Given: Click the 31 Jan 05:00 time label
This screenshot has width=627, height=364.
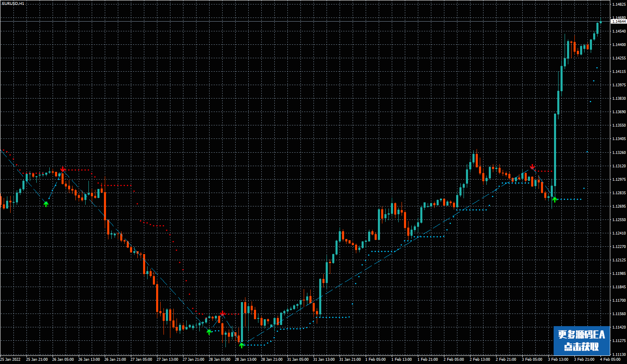Looking at the screenshot, I should [x=298, y=360].
